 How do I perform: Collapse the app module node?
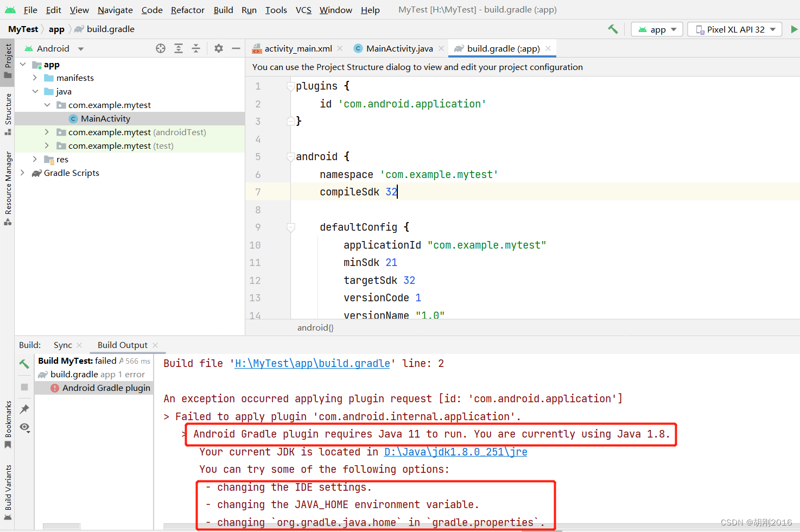(23, 65)
